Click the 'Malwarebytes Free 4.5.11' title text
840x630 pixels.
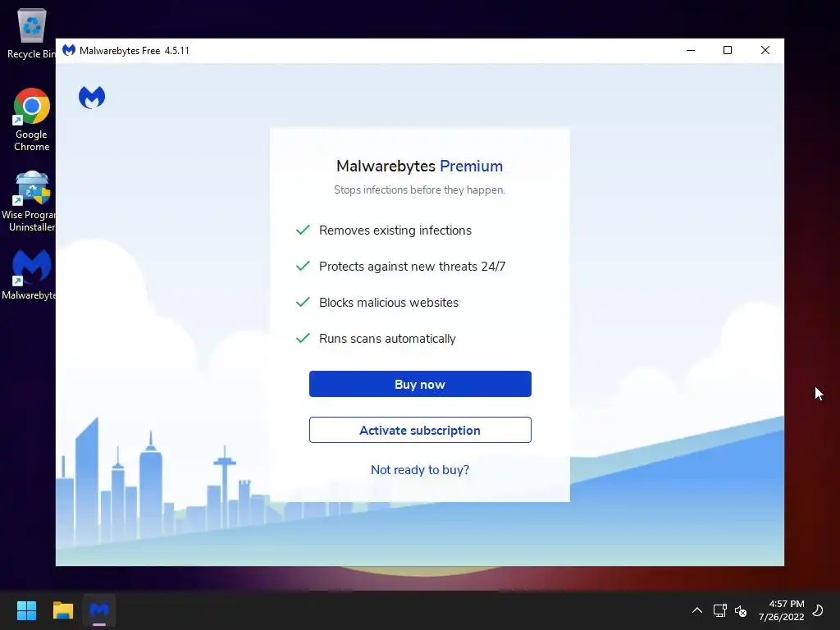tap(135, 51)
